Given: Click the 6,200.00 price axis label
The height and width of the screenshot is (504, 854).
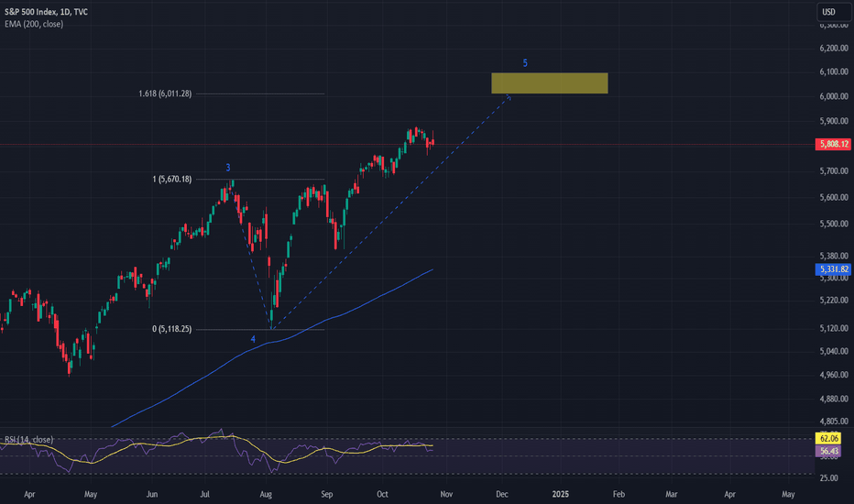Looking at the screenshot, I should [x=834, y=49].
